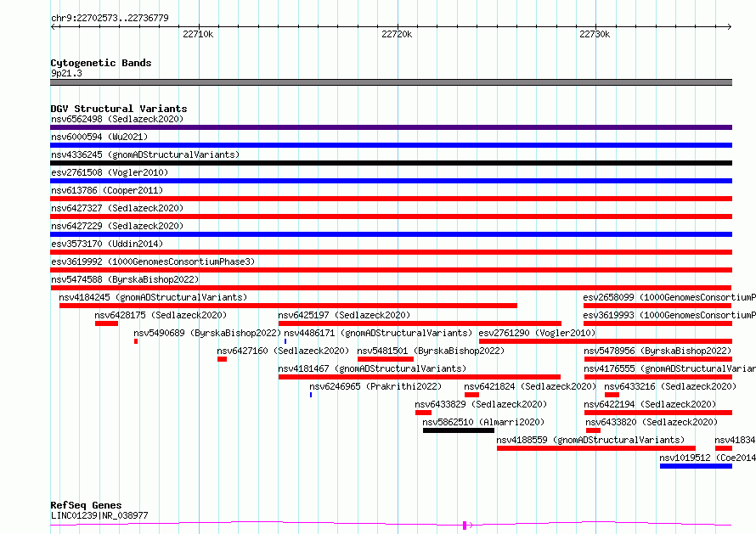Image resolution: width=756 pixels, height=534 pixels.
Task: Open nsv5481501 (ByrskaBishop2022) variant
Action: point(431,351)
